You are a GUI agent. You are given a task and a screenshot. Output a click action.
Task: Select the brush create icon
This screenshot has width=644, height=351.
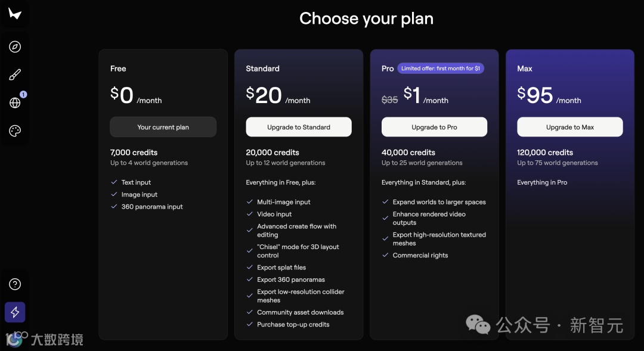click(15, 75)
